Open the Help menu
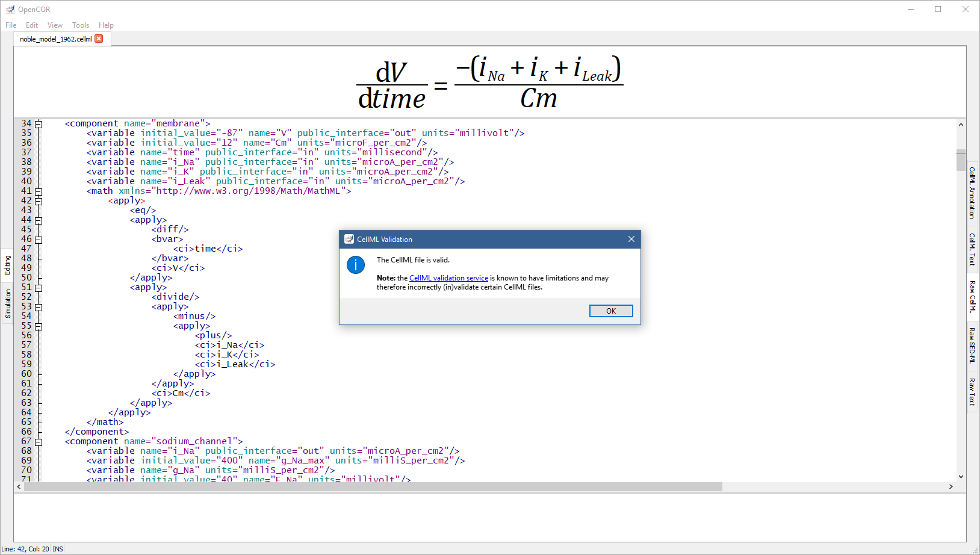 pos(106,25)
